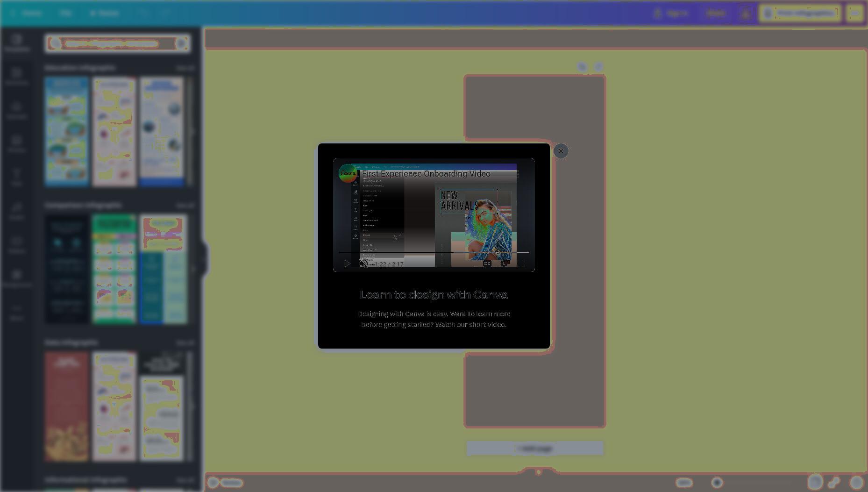This screenshot has height=492, width=868.
Task: Close the Learn to design dialog
Action: coord(561,151)
